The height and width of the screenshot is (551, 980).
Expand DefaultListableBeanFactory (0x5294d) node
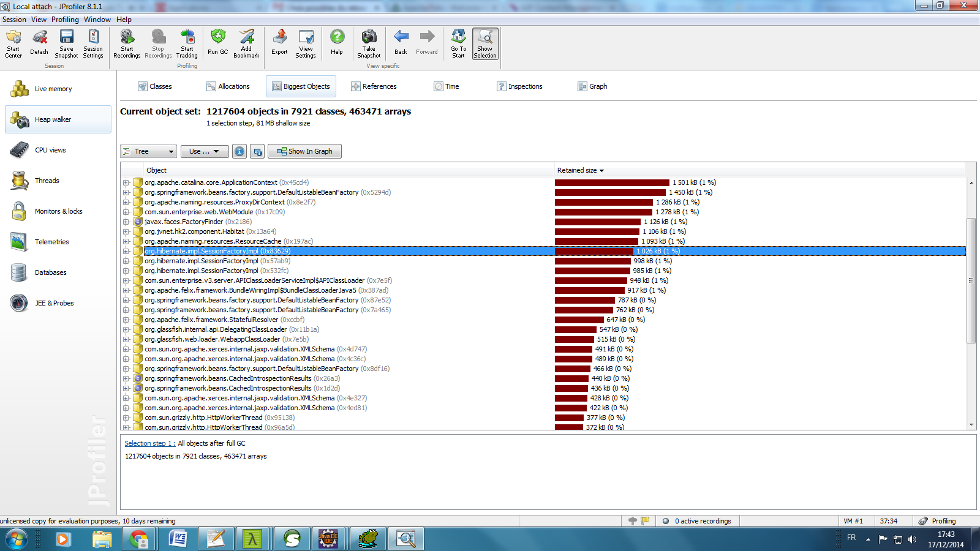(x=126, y=192)
